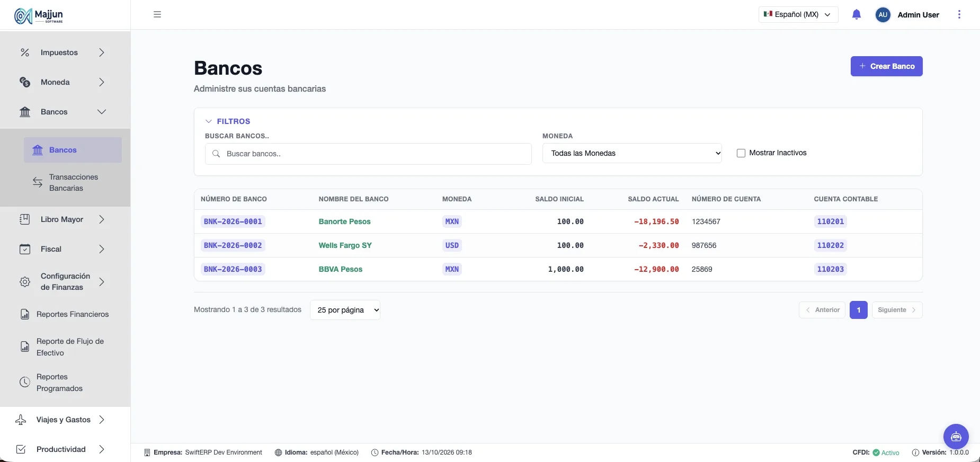Click the 110201 account badge
This screenshot has width=980, height=462.
830,221
